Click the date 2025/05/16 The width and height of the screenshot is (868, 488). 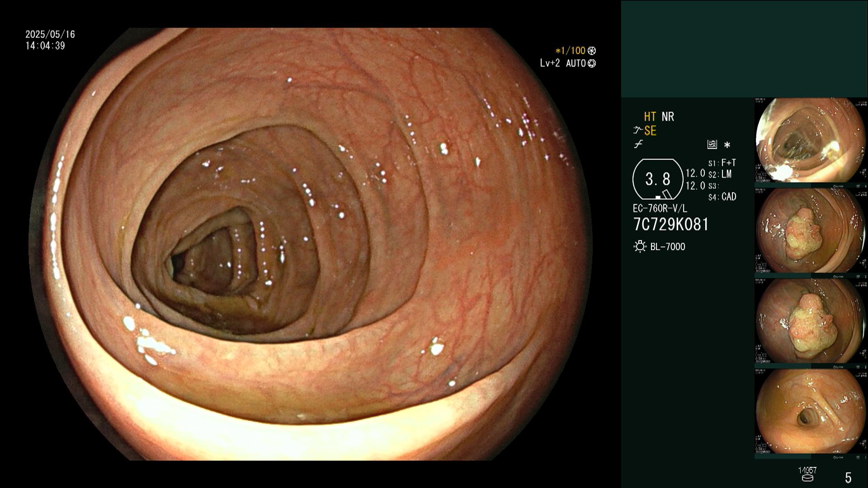(50, 34)
